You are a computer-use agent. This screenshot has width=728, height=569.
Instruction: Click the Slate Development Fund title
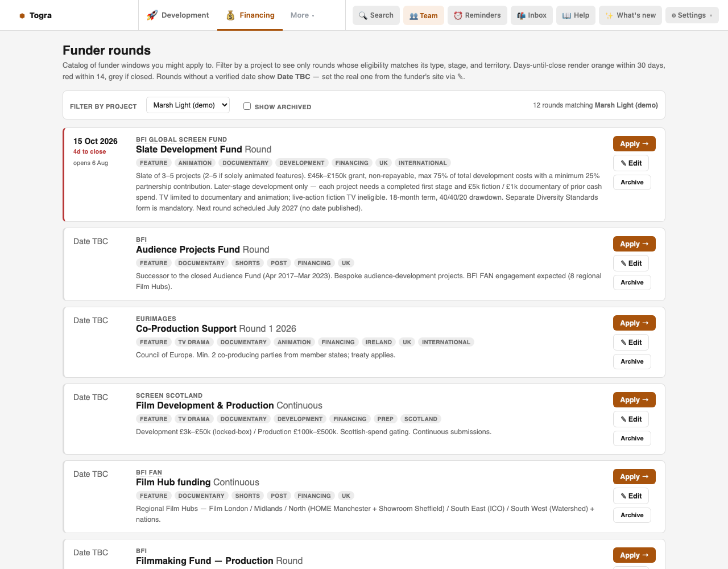pos(189,150)
